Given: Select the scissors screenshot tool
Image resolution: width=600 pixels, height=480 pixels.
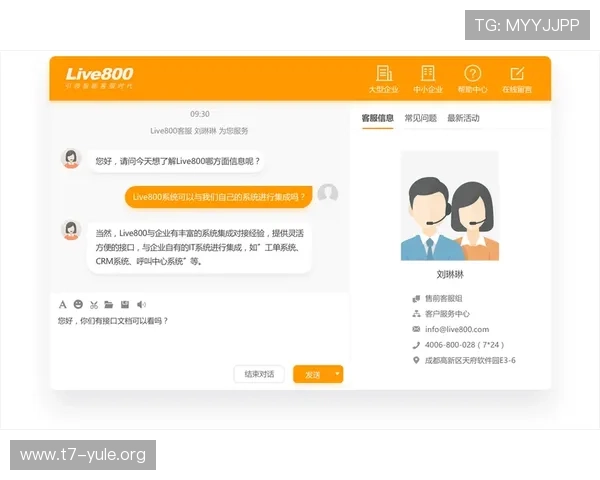Looking at the screenshot, I should coord(94,305).
